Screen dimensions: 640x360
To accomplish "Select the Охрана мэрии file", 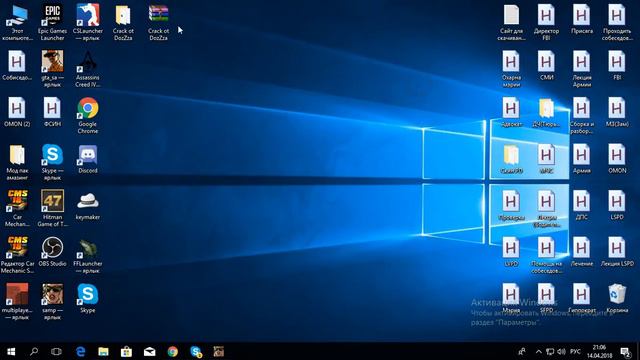I will pyautogui.click(x=511, y=69).
